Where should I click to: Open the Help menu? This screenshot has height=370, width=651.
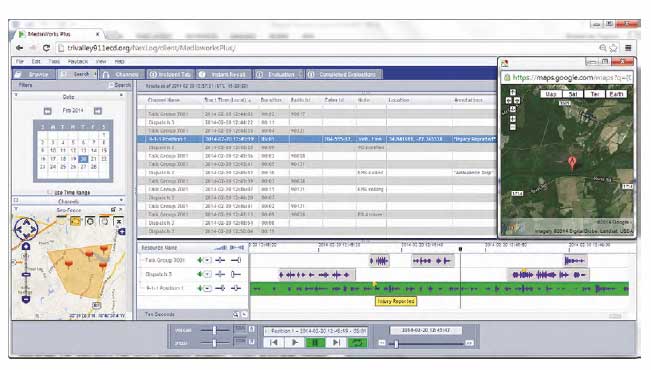click(119, 61)
